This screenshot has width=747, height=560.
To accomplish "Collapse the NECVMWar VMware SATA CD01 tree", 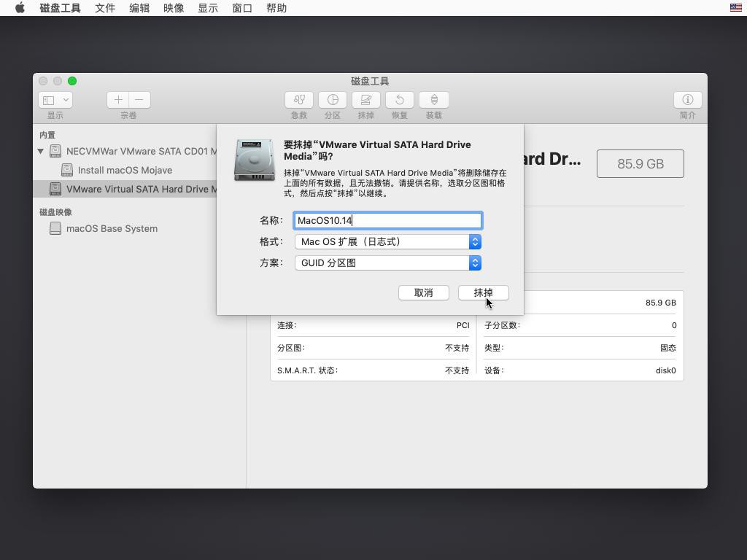I will click(41, 152).
